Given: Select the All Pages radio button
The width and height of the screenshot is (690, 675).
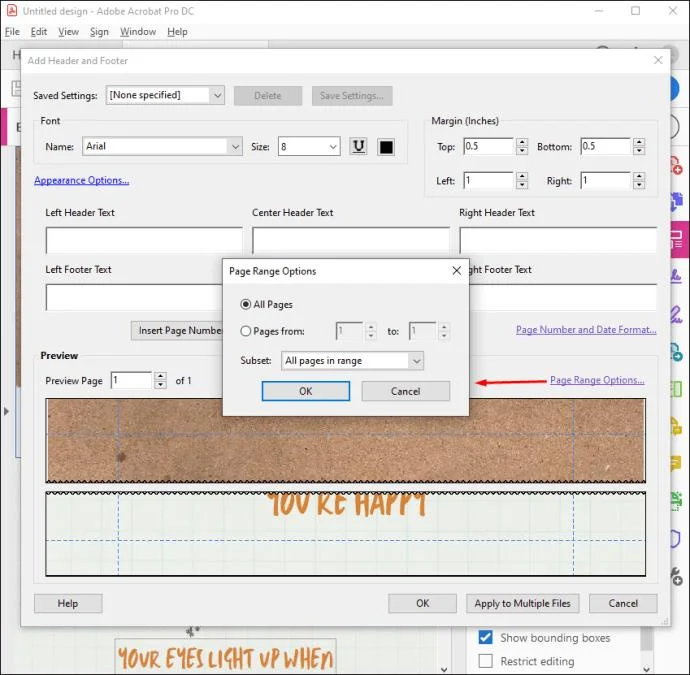Looking at the screenshot, I should (246, 304).
